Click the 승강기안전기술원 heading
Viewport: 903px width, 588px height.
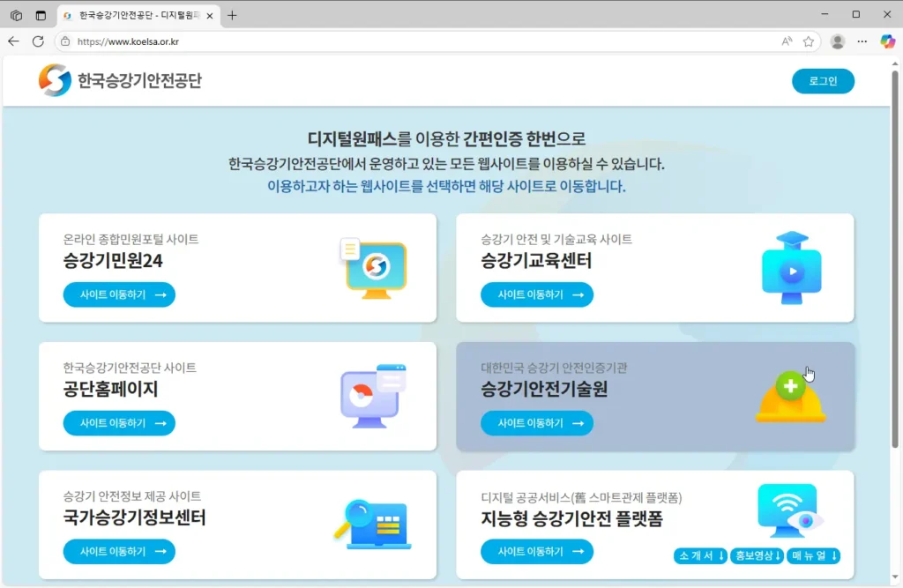544,390
